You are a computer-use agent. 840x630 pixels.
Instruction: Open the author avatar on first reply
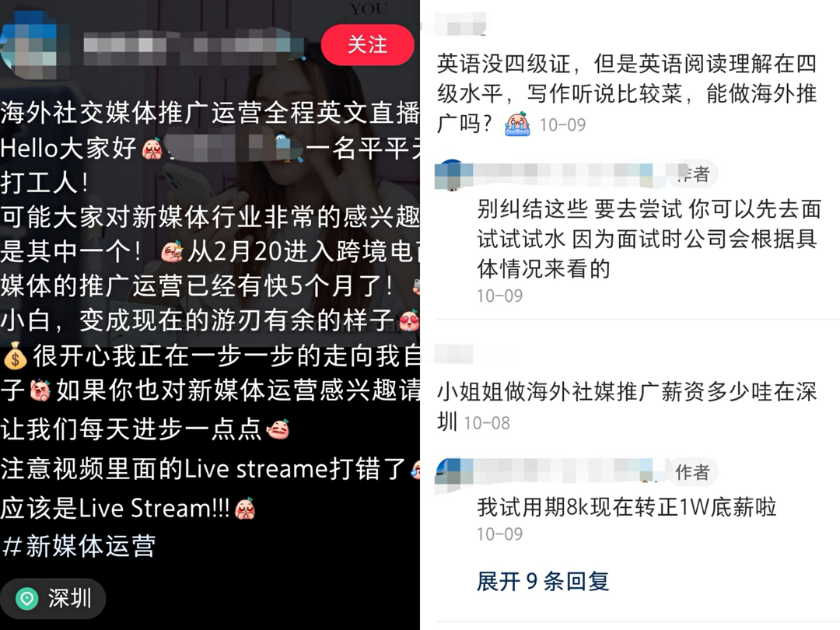pyautogui.click(x=449, y=175)
